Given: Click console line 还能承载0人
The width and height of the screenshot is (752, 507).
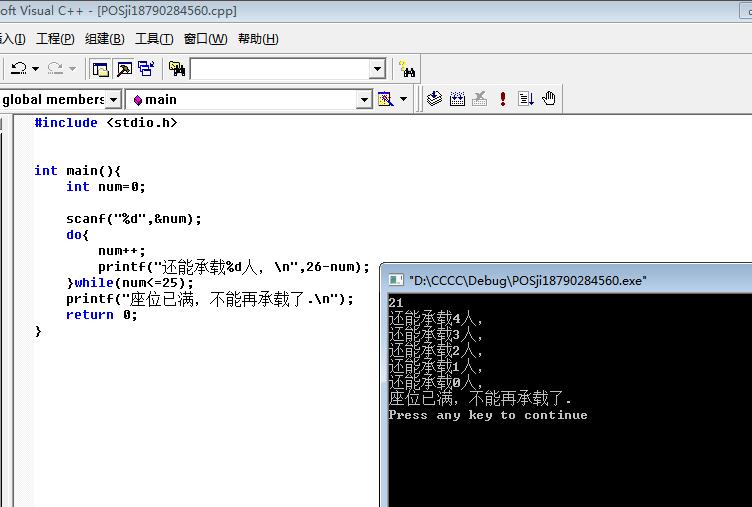Looking at the screenshot, I should (435, 382).
